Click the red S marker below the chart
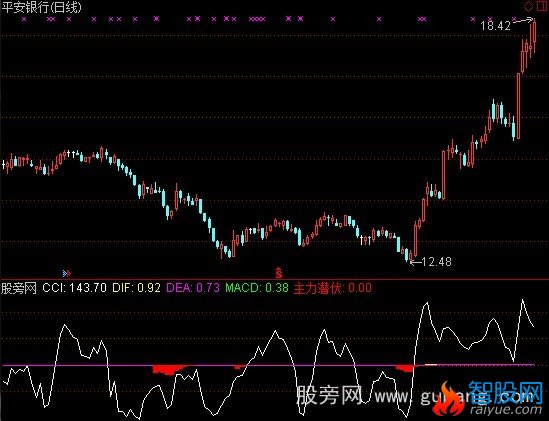549x421 pixels. pos(279,272)
